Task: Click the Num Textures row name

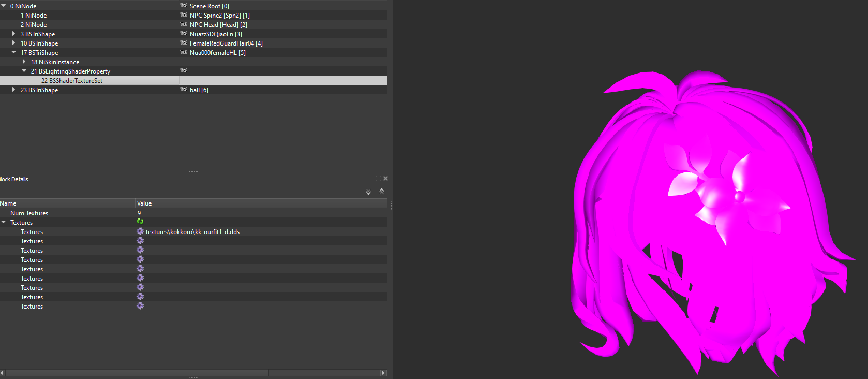Action: pos(29,213)
